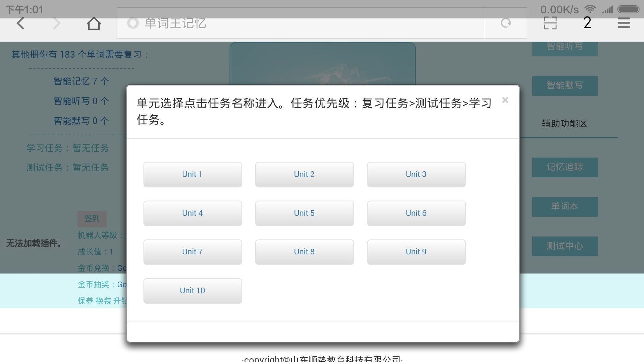The width and height of the screenshot is (644, 362).
Task: Click the 测试中心 icon button
Action: [x=565, y=245]
